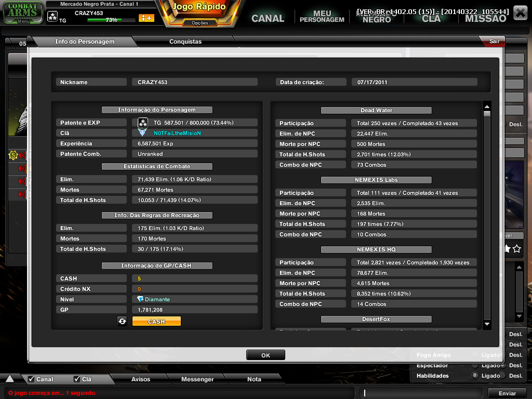
Task: Click the Nickname value CRAZY453 field
Action: (195, 82)
